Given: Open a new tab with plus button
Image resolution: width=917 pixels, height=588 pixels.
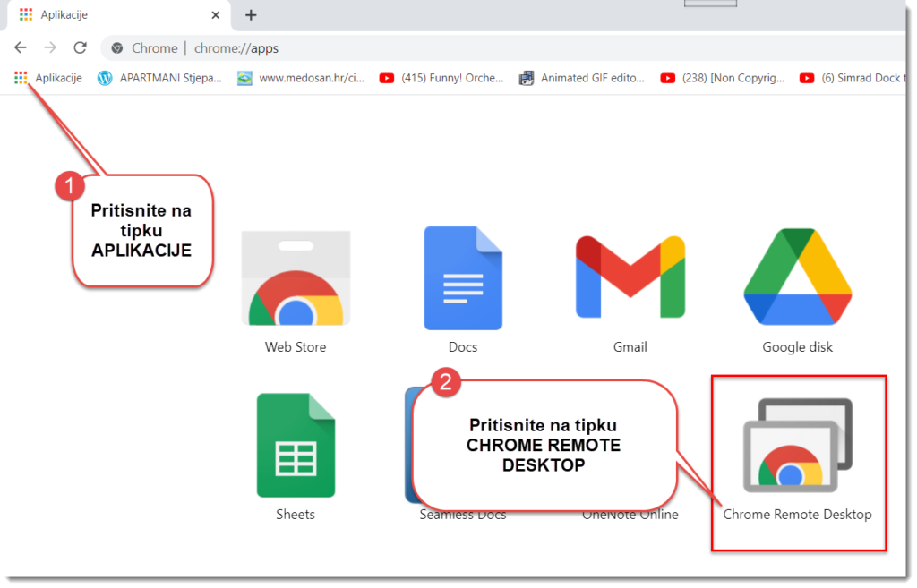Looking at the screenshot, I should point(251,15).
